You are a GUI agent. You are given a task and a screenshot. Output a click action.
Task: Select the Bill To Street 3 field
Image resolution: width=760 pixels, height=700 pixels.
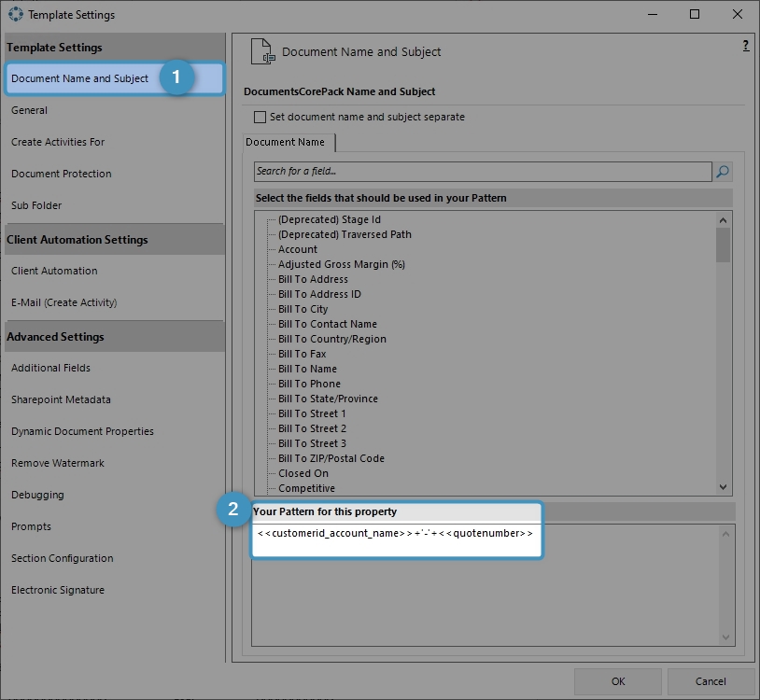click(312, 443)
